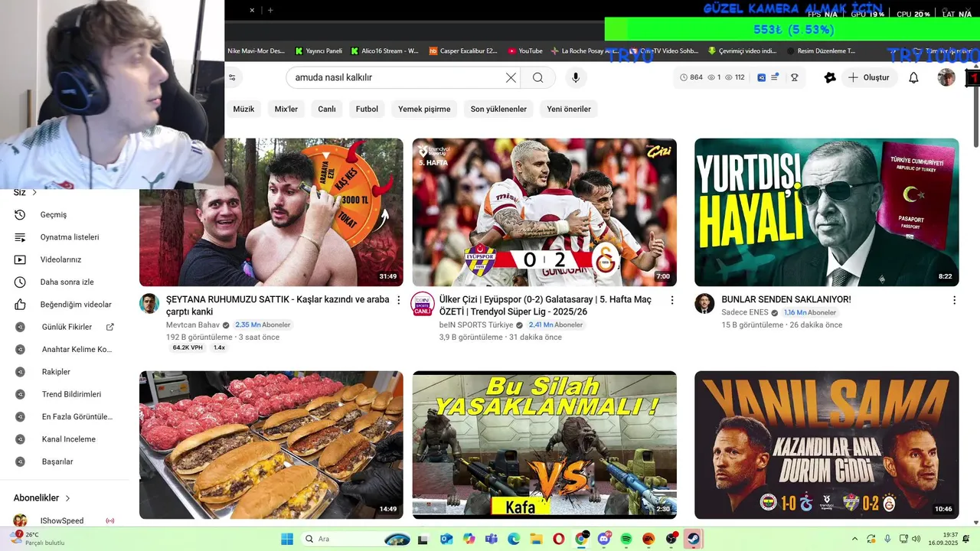This screenshot has width=980, height=551.
Task: Open the Yayıncı Paneli bookmark
Action: coord(318,51)
